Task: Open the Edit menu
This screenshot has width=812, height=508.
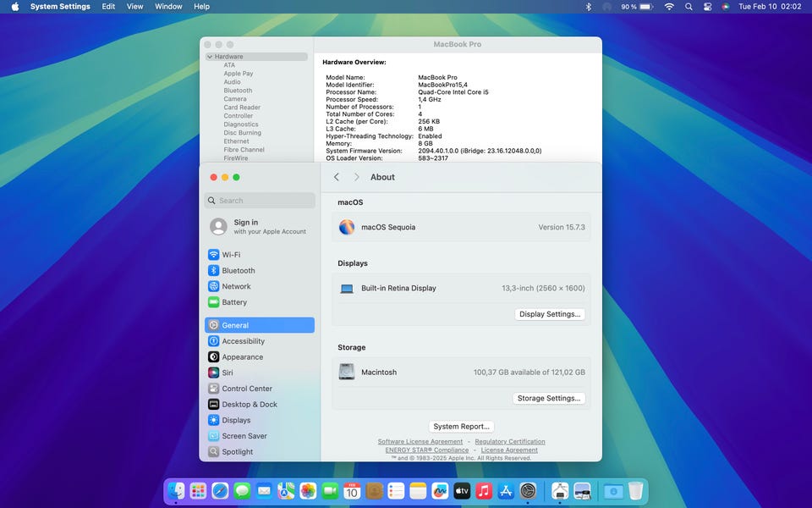Action: [108, 7]
